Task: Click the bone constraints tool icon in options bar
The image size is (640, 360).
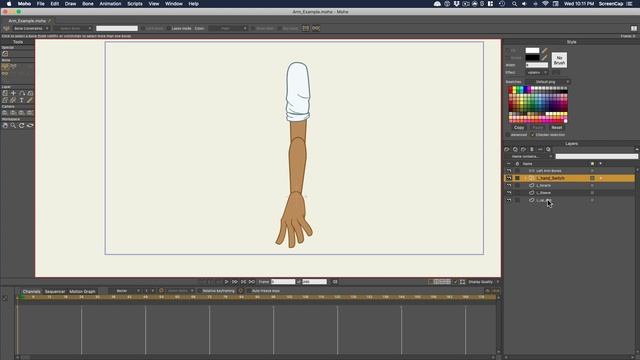Action: pyautogui.click(x=6, y=28)
